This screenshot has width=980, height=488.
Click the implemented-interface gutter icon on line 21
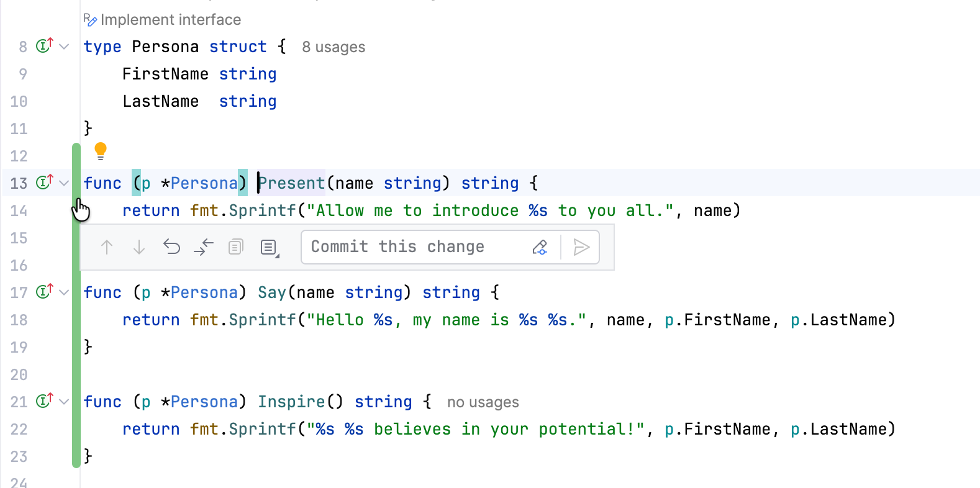coord(44,400)
